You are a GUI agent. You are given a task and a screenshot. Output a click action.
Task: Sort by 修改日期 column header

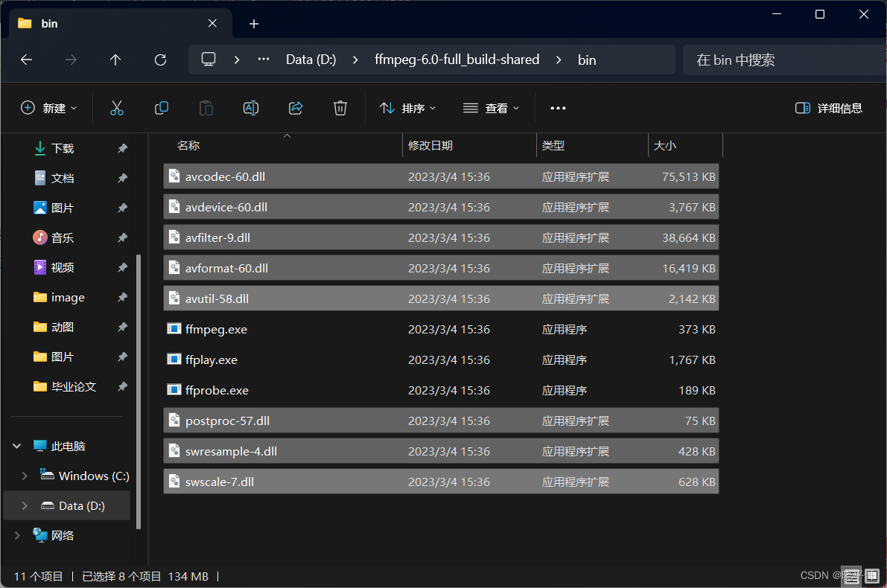coord(430,145)
